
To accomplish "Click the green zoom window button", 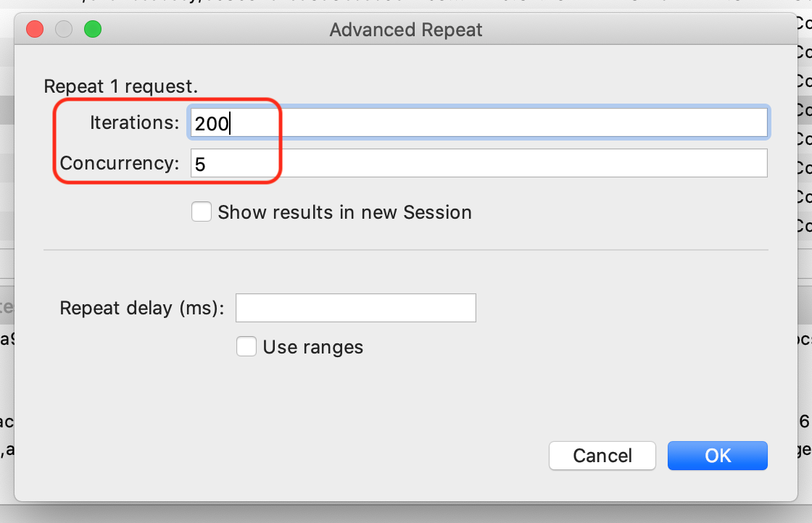I will point(93,30).
